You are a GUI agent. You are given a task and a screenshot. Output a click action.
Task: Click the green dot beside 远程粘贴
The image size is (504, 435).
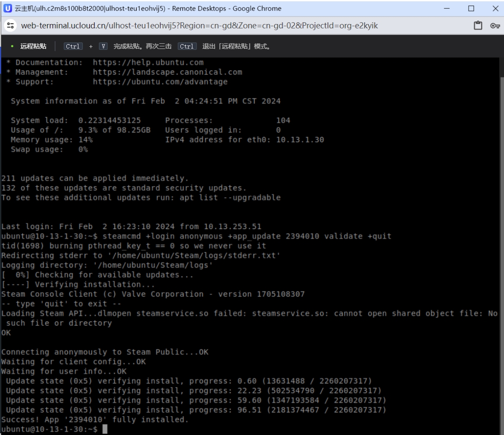pyautogui.click(x=12, y=46)
